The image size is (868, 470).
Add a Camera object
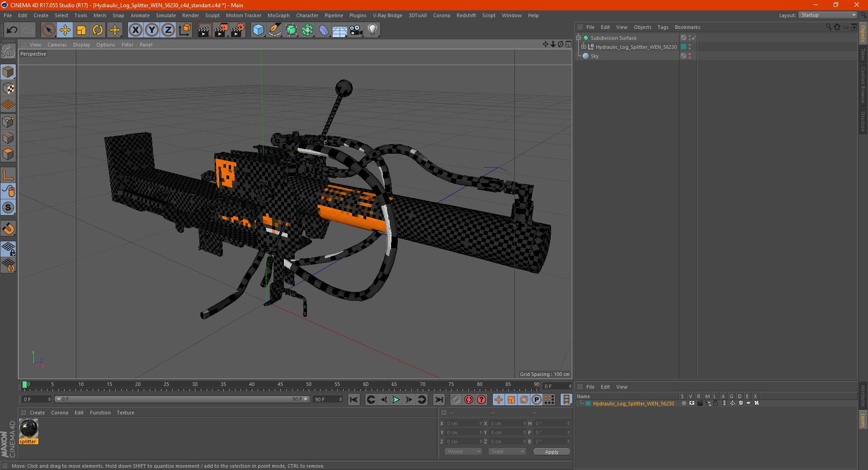click(x=356, y=30)
